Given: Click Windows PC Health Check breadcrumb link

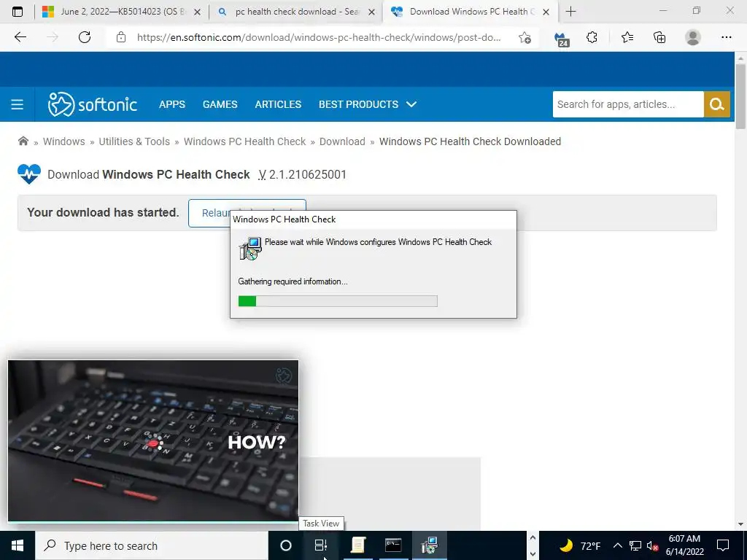Looking at the screenshot, I should click(245, 141).
